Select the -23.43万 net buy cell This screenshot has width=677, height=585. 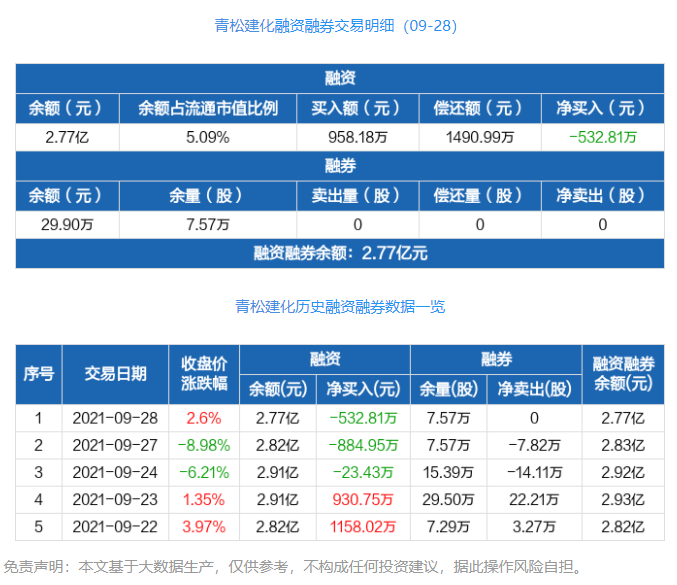[363, 472]
